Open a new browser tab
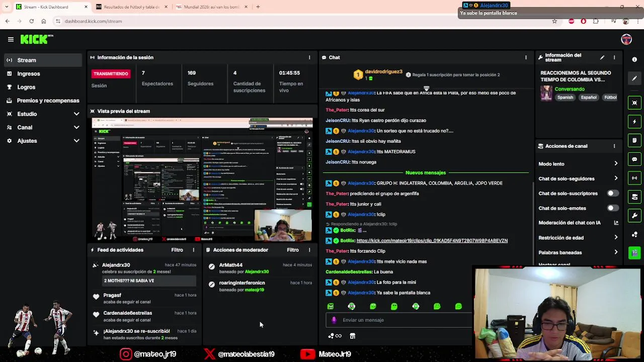The height and width of the screenshot is (362, 644). [258, 7]
